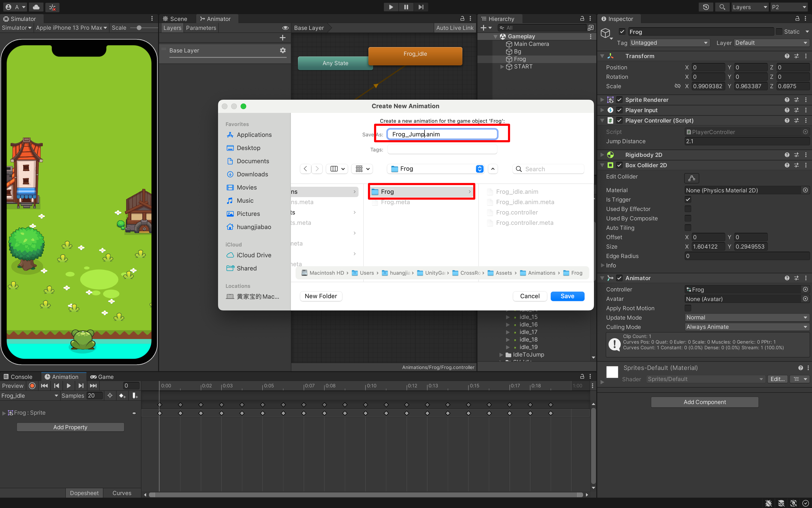This screenshot has height=508, width=812.
Task: Toggle the Animator eye visibility icon
Action: [x=285, y=28]
